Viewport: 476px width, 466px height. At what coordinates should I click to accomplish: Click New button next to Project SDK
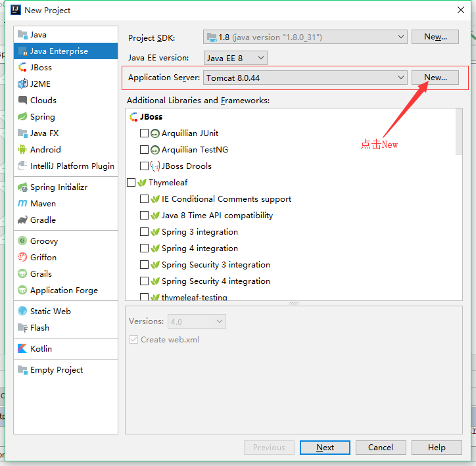pyautogui.click(x=435, y=37)
